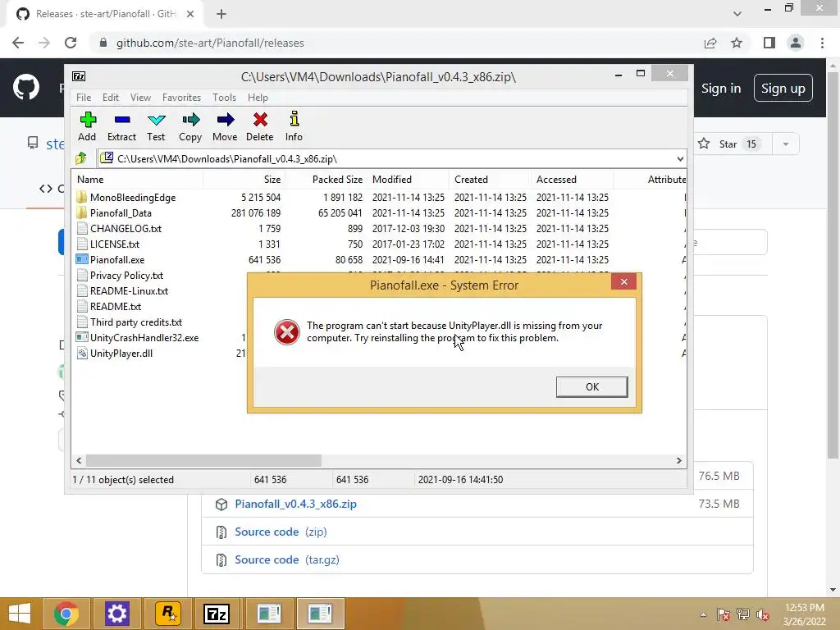
Task: Open the Chrome side panel icon
Action: (769, 43)
